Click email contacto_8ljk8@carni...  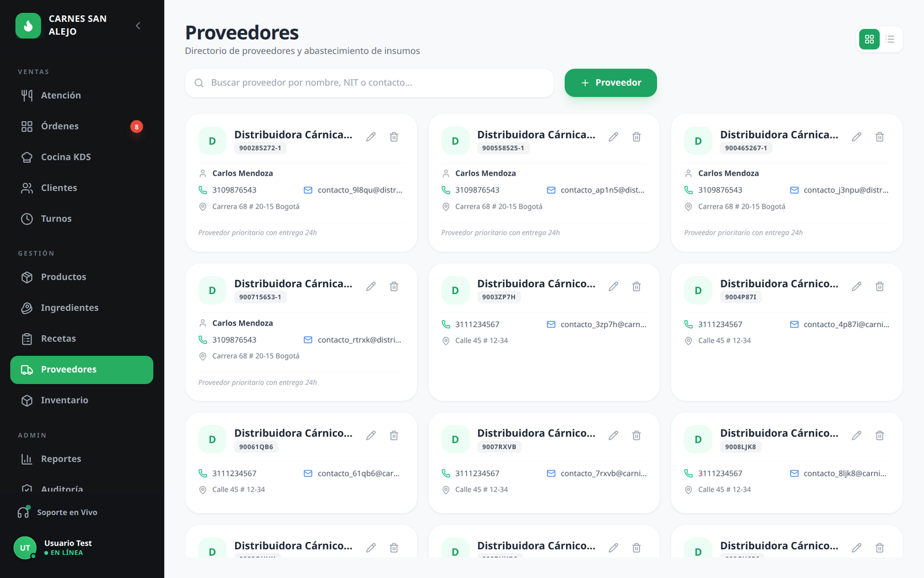coord(845,473)
